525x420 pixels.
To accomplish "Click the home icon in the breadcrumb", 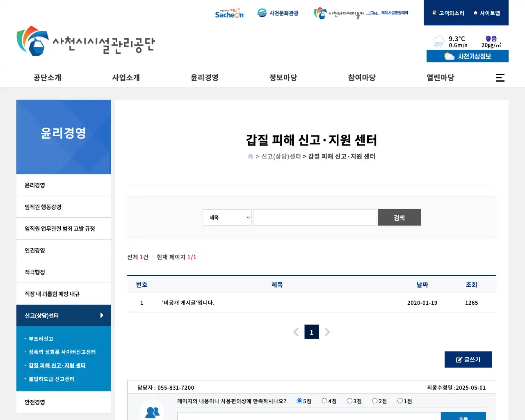I will point(251,156).
